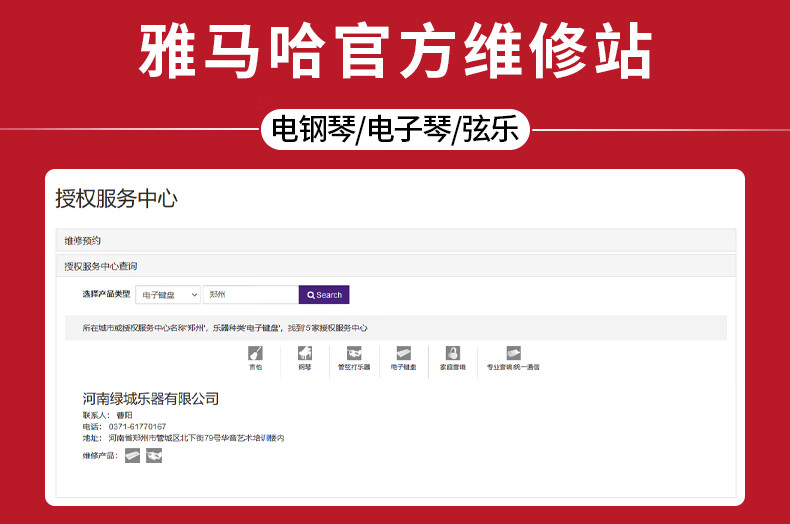Viewport: 790px width, 524px height.
Task: Click the contact name line 联系人 曹阳
Action: click(107, 415)
